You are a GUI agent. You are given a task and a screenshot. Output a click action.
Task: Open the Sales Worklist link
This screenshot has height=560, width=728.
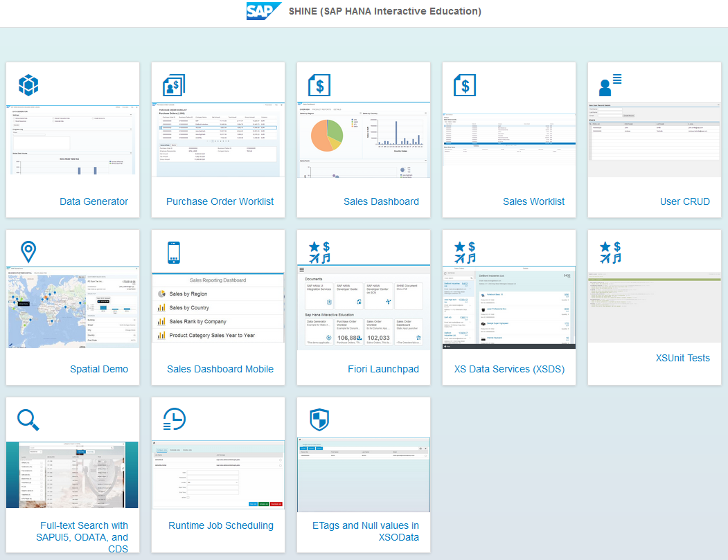tap(533, 201)
